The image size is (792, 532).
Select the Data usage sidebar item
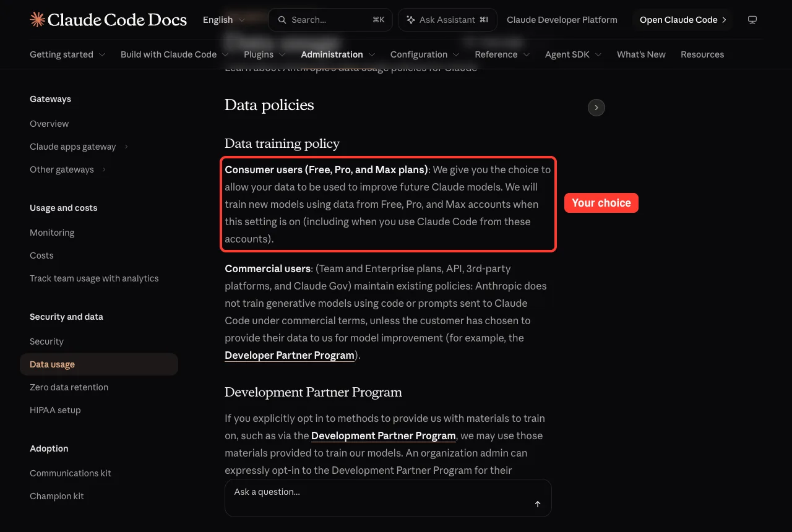[x=99, y=364]
